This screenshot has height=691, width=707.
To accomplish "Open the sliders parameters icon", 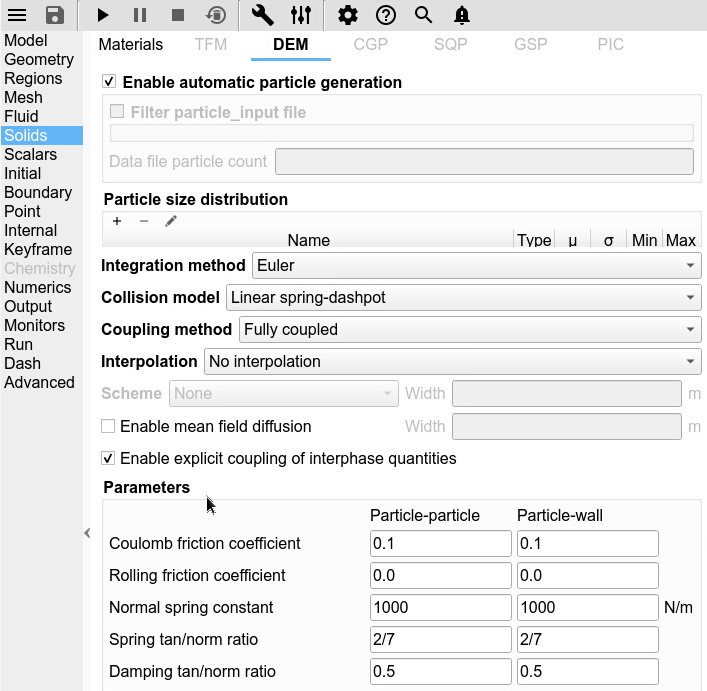I will click(x=301, y=15).
